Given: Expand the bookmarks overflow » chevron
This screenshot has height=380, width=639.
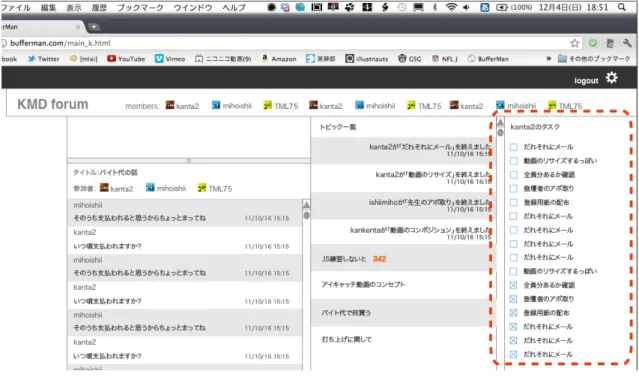Looking at the screenshot, I should [549, 59].
